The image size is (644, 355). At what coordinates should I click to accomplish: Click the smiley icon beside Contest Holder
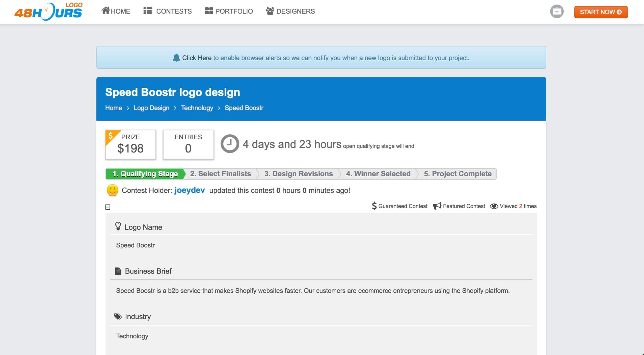113,190
